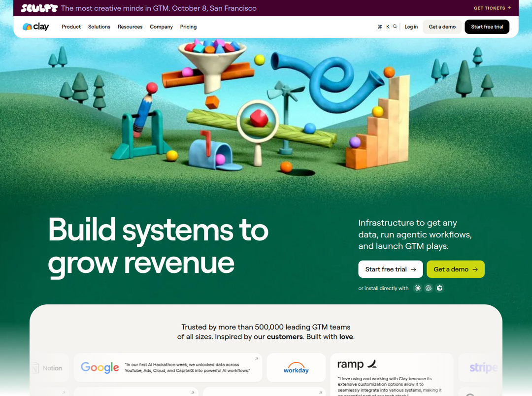Open the Product menu
Viewport: 532px width, 396px height.
71,27
